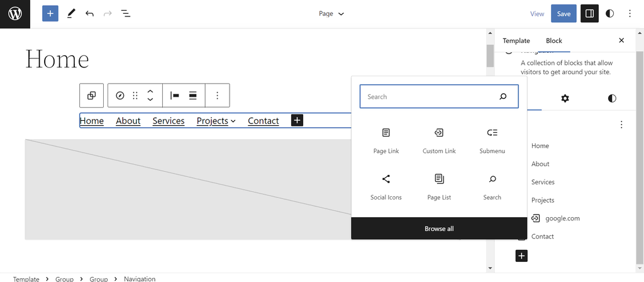Screen dimensions: 644x282
Task: Add a Submenu block
Action: coord(492,140)
